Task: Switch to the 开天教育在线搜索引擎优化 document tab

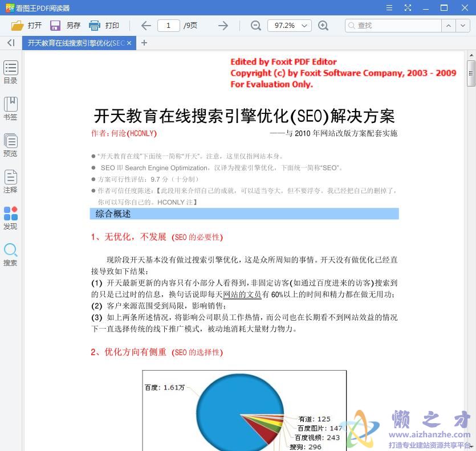Action: pyautogui.click(x=74, y=43)
